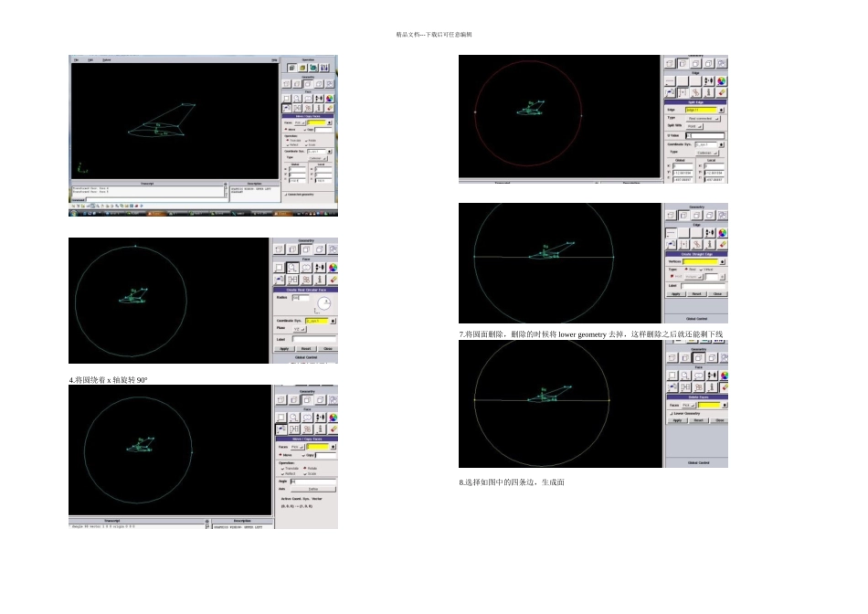Open Coordinate Sys list button in Create Real Circular Face panel
Image resolution: width=868 pixels, height=614 pixels.
tap(333, 321)
